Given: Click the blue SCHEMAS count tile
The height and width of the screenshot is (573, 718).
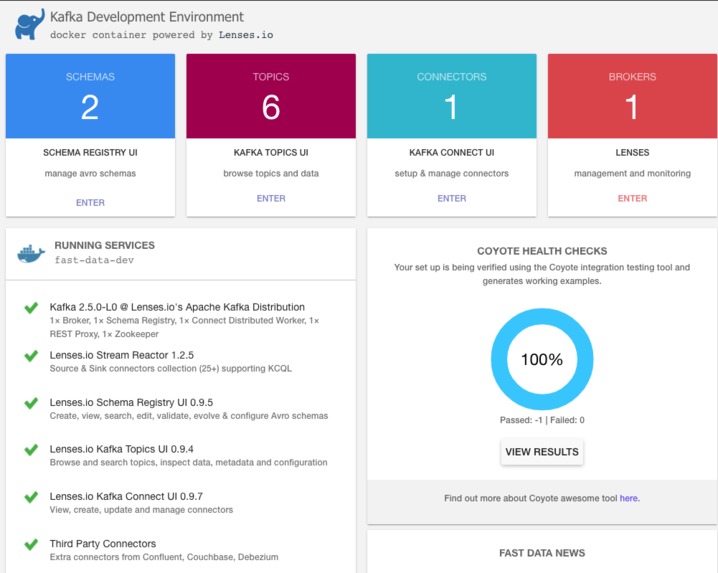Looking at the screenshot, I should tap(90, 96).
